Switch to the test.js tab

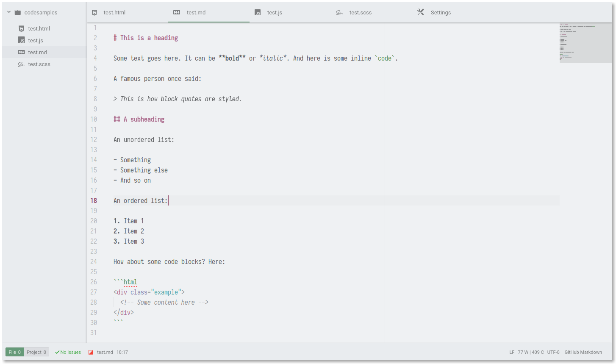click(290, 13)
